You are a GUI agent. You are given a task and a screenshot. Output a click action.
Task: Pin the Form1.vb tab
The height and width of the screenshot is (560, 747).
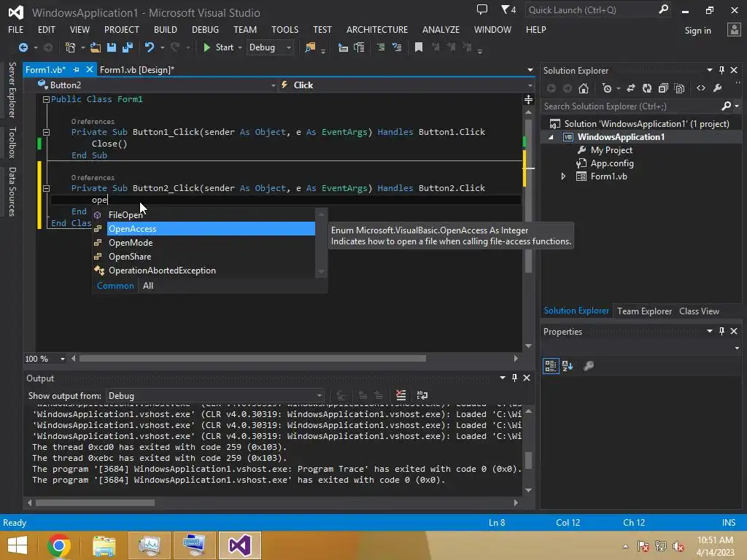point(76,69)
